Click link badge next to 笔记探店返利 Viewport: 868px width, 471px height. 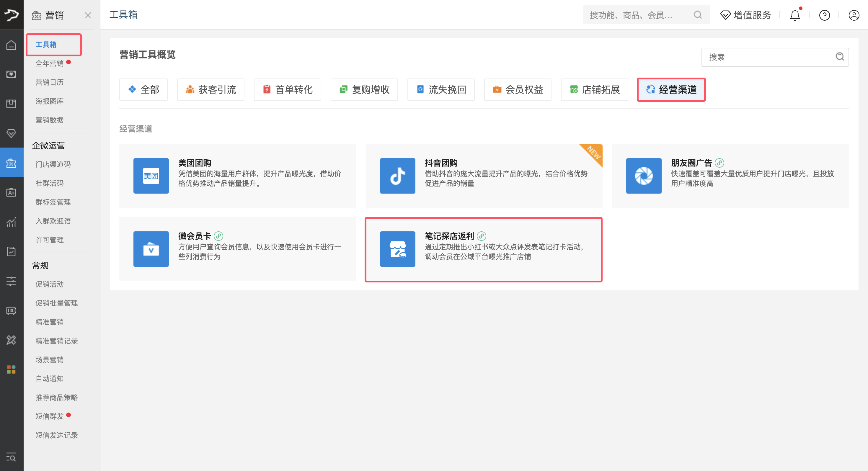coord(481,236)
